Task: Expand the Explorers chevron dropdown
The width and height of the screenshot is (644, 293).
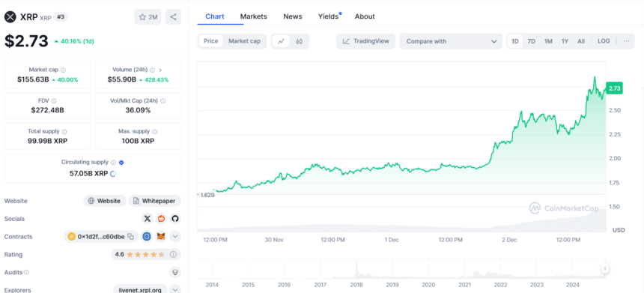Action: click(x=175, y=290)
